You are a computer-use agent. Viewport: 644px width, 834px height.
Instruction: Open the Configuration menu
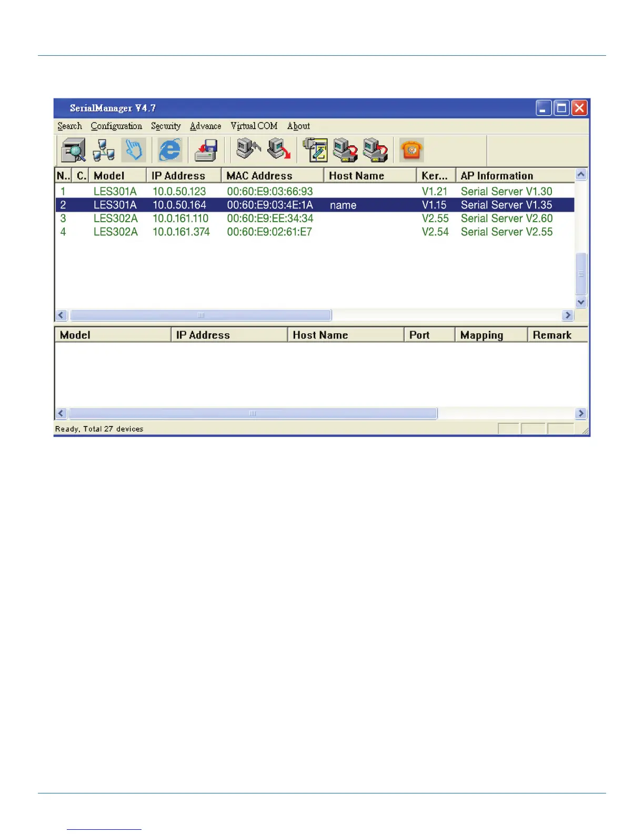116,126
